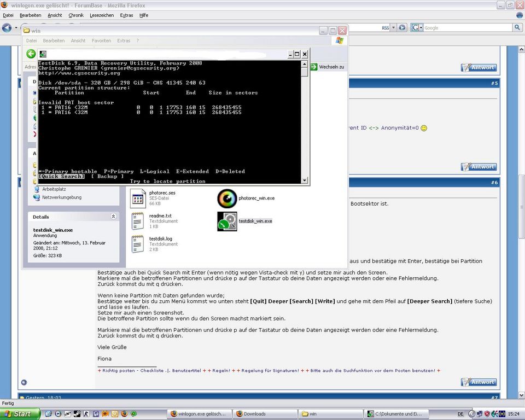525x420 pixels.
Task: Click the search magnifier icon
Action: [517, 27]
